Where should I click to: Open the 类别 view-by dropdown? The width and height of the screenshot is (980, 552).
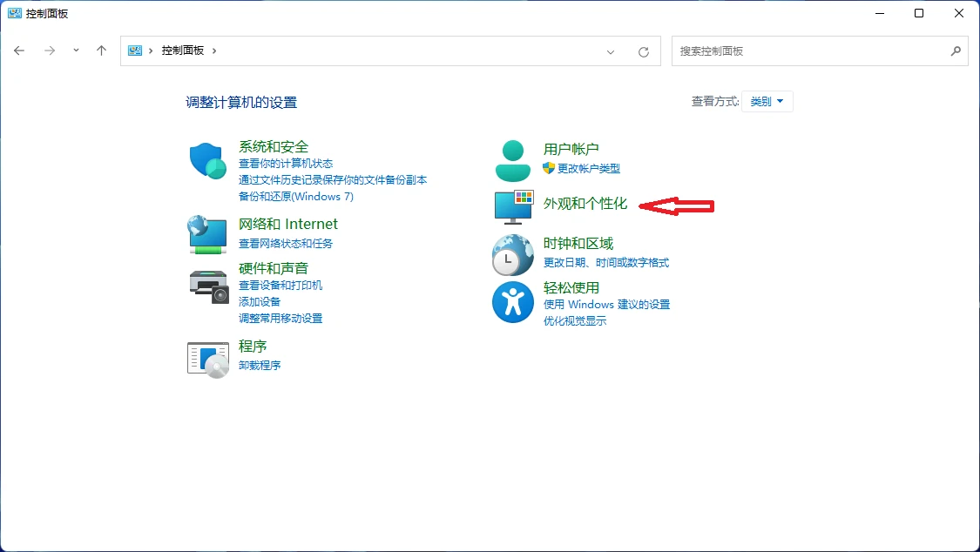click(x=767, y=101)
